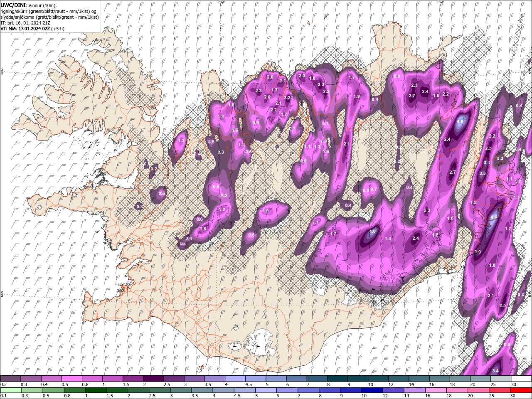Screen dimensions: 532x399
Task: Click the darkest green swatch labeled 1 in the rain legend
Action: [x=96, y=390]
